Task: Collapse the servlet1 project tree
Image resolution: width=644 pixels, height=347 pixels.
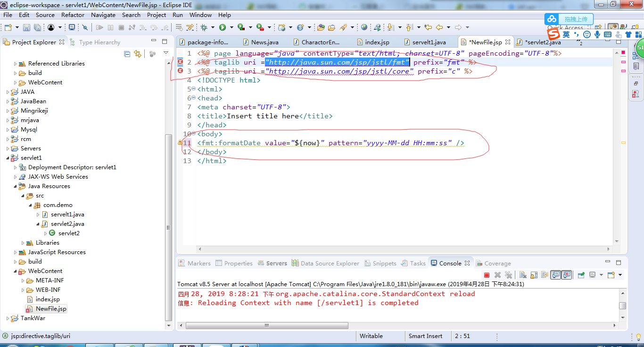Action: pos(8,158)
